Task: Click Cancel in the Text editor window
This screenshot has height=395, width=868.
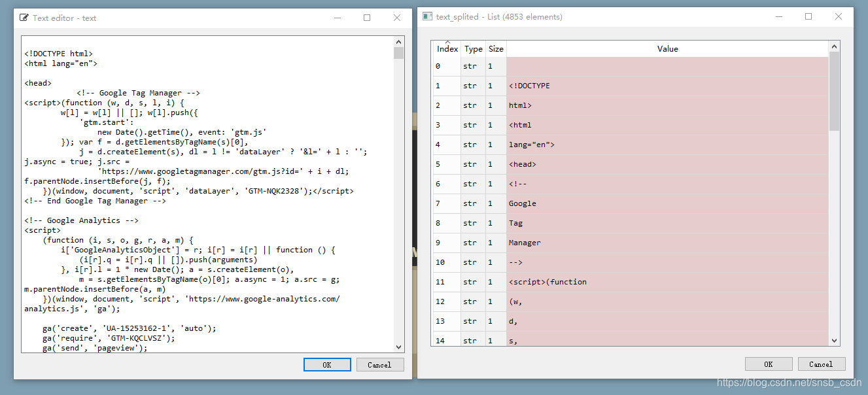Action: tap(379, 365)
